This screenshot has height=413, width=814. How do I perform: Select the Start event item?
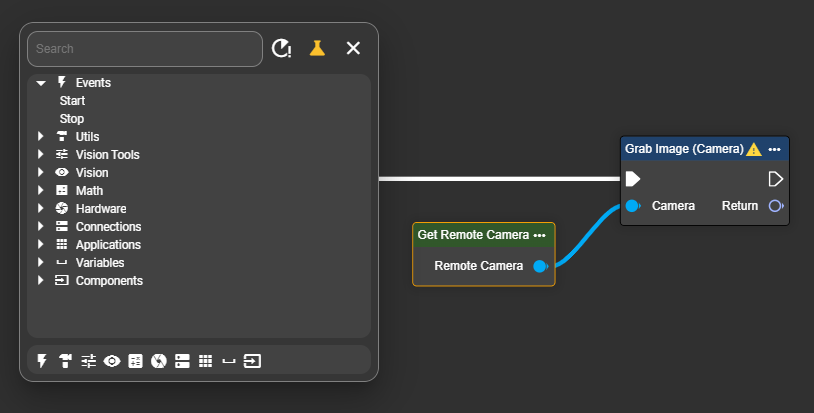72,101
